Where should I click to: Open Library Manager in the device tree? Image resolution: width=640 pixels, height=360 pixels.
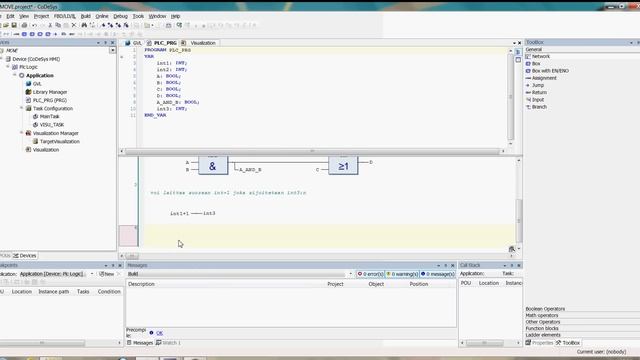50,92
